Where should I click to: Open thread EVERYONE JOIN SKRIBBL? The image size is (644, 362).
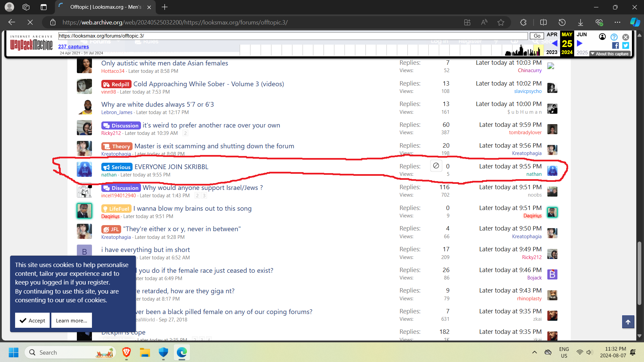coord(171,167)
